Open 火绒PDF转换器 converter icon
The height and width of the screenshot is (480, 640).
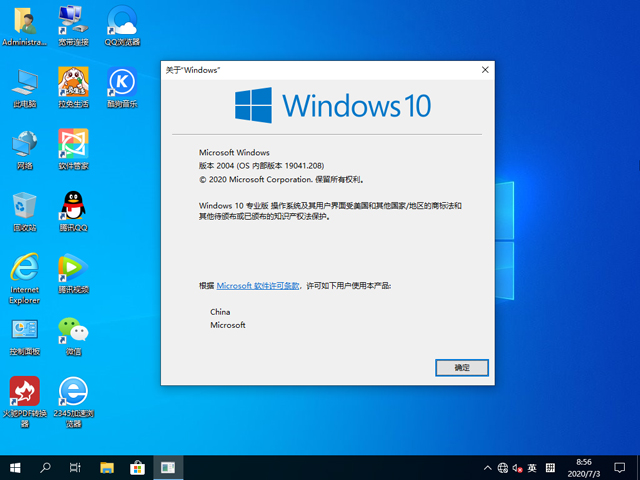point(24,402)
